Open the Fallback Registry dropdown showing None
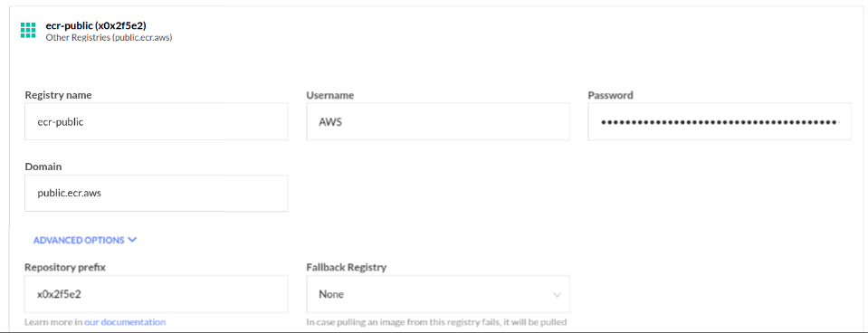868x333 pixels. pyautogui.click(x=438, y=294)
